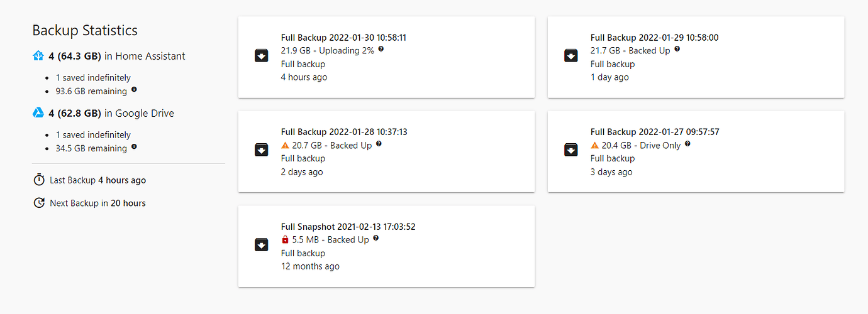Click the Home Assistant logo icon

(x=38, y=56)
